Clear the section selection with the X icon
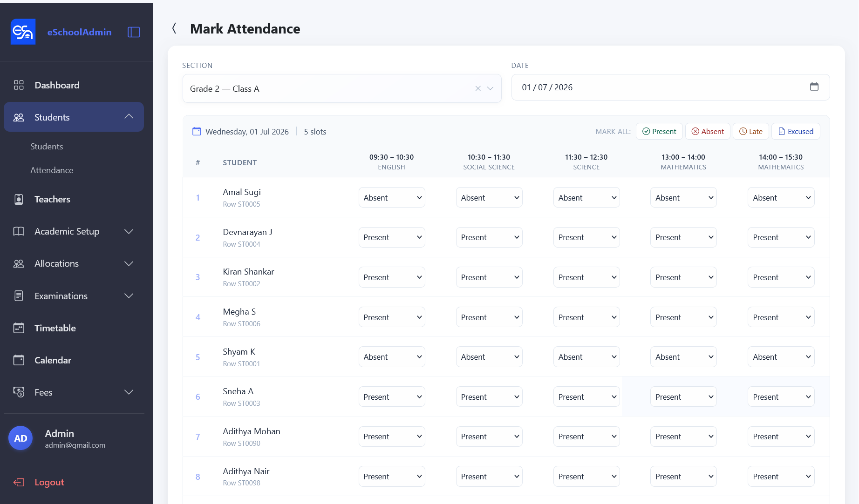Viewport: 859px width, 504px height. (x=478, y=88)
